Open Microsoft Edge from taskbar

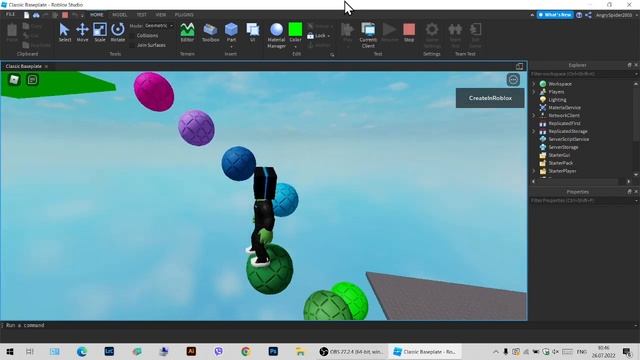click(x=82, y=351)
